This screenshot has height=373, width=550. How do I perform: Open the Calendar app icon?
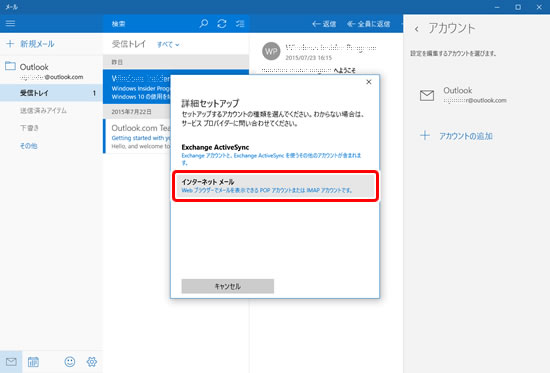click(x=33, y=362)
